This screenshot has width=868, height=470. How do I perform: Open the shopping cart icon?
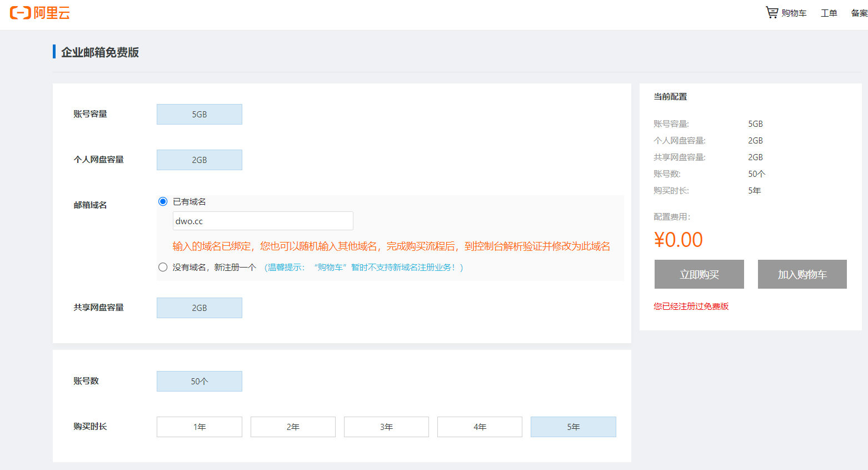click(x=772, y=12)
